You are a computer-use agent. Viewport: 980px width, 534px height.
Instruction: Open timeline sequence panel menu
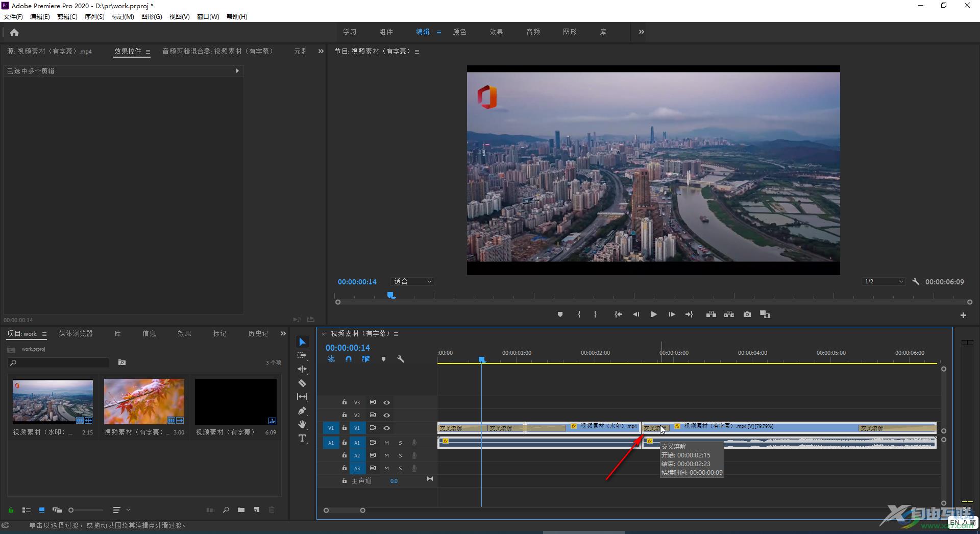coord(396,334)
